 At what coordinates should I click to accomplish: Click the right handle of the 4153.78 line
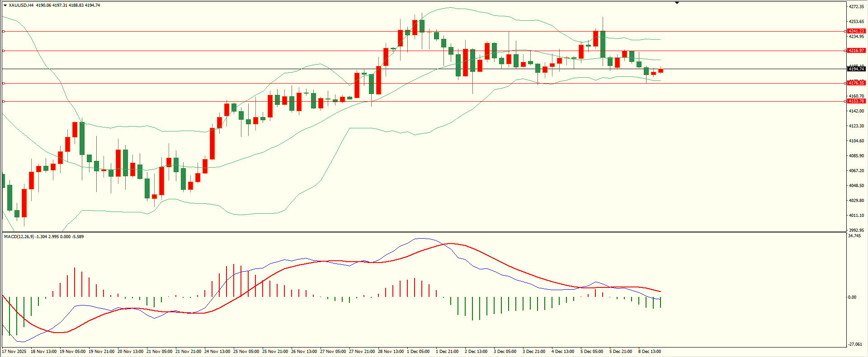click(x=845, y=101)
